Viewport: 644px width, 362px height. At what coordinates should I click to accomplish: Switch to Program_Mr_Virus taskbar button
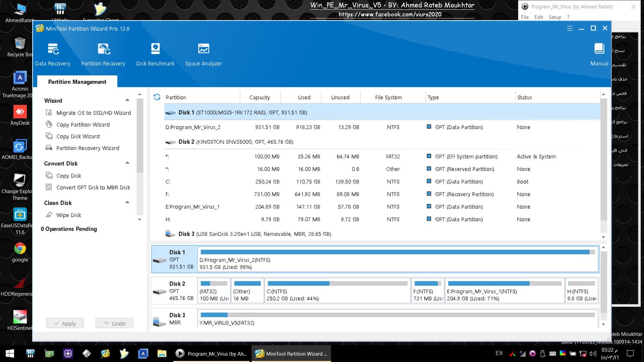tap(212, 354)
